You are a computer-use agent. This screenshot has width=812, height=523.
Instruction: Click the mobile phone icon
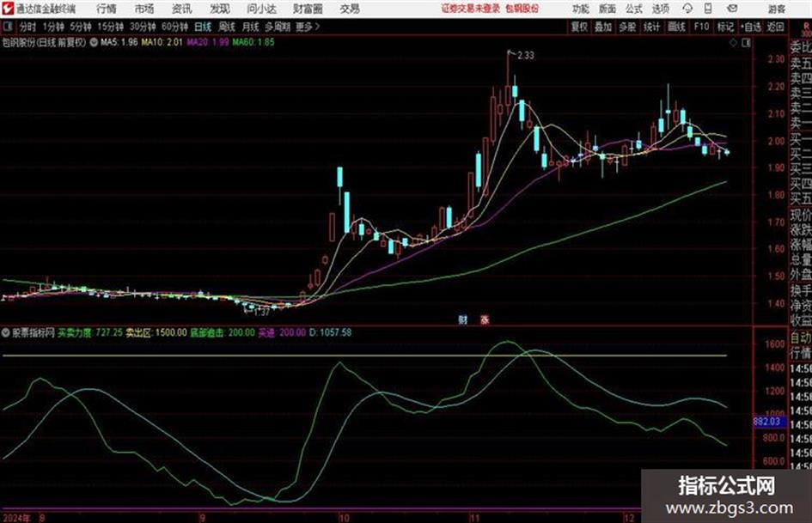click(x=708, y=9)
